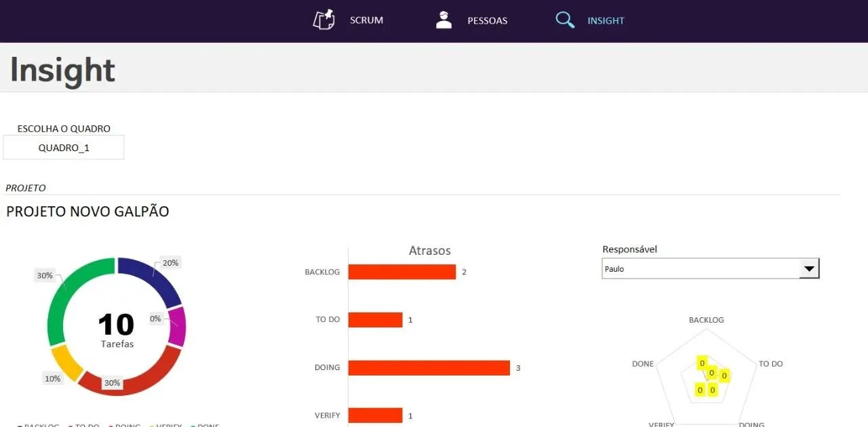Select the VERIFY delay bar

point(375,415)
